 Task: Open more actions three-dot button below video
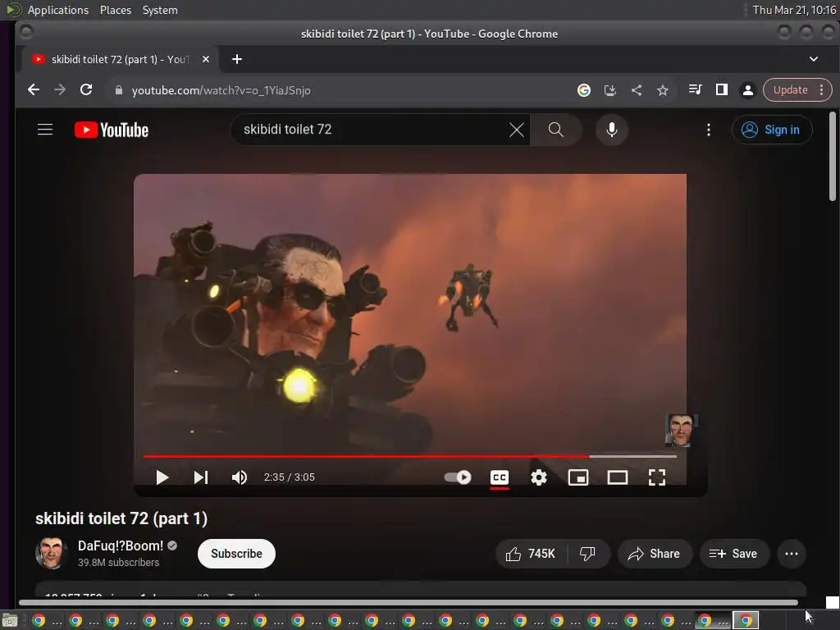pyautogui.click(x=792, y=554)
